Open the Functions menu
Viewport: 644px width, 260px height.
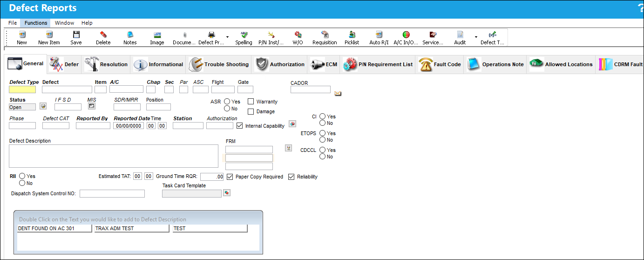tap(36, 23)
